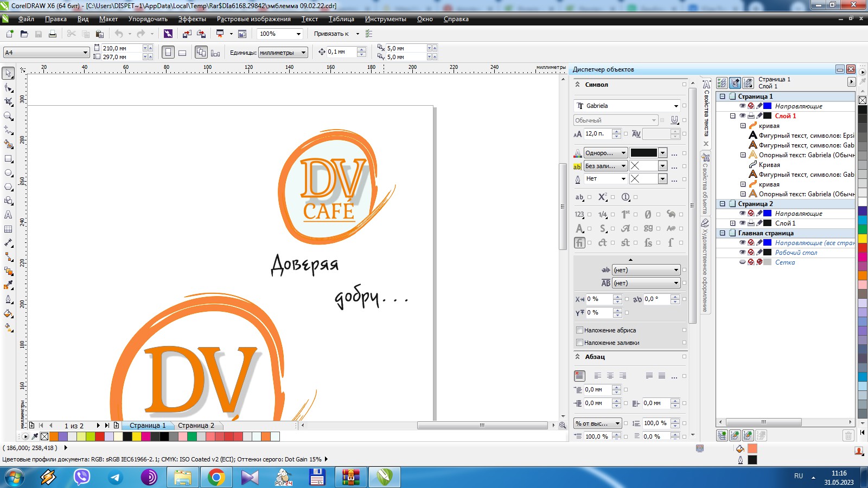Image resolution: width=868 pixels, height=488 pixels.
Task: Select the Zoom tool in the toolbox
Action: tap(8, 115)
